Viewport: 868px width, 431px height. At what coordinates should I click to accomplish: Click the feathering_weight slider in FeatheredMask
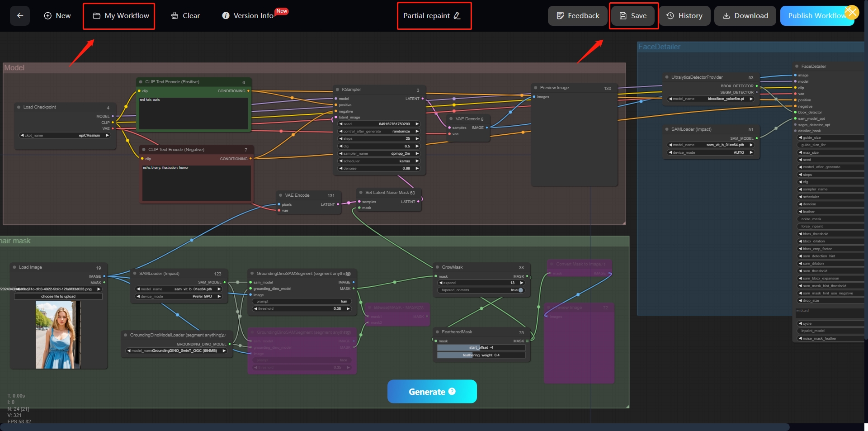click(481, 355)
